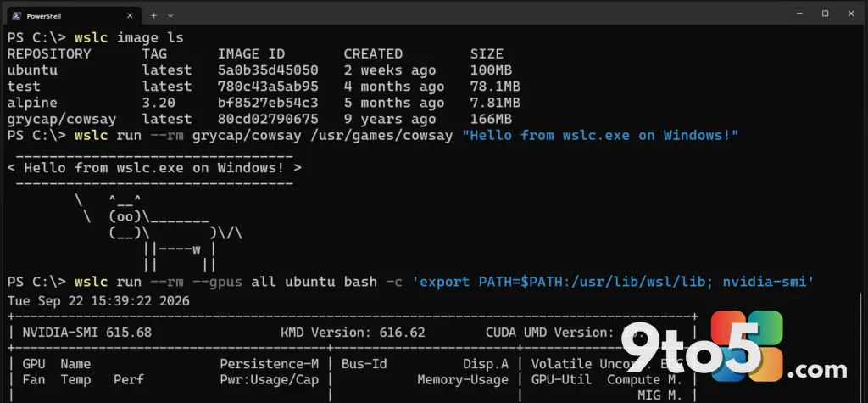Image resolution: width=868 pixels, height=403 pixels.
Task: Maximize the terminal window
Action: click(826, 14)
